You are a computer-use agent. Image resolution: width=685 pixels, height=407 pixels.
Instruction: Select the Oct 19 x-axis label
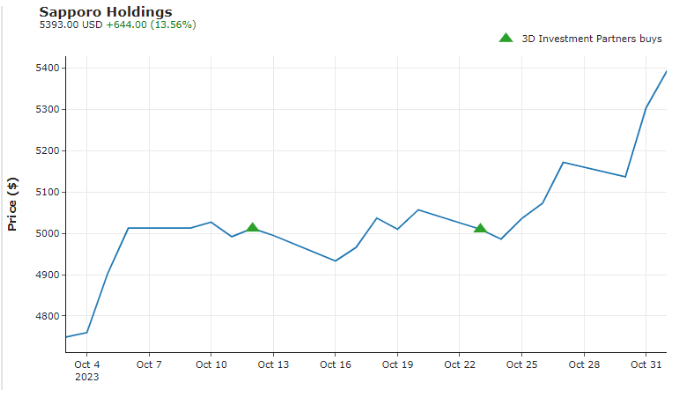coord(397,365)
